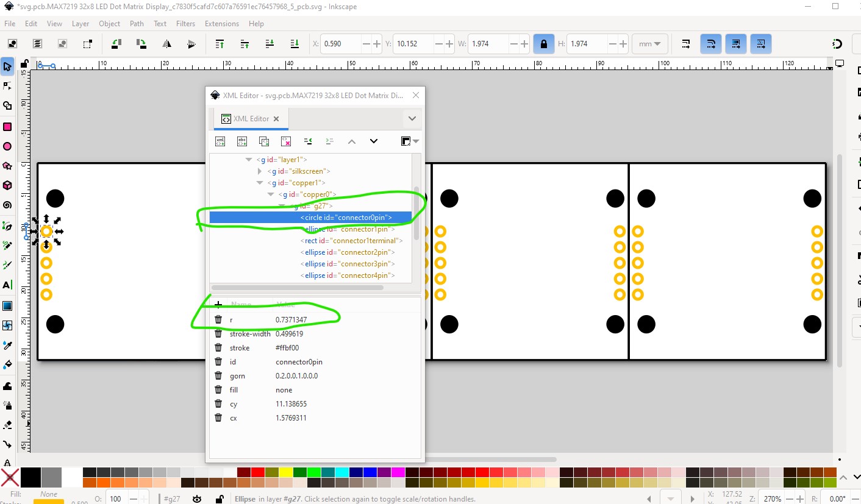This screenshot has height=504, width=861.
Task: Raise selection to top icon
Action: (x=220, y=44)
